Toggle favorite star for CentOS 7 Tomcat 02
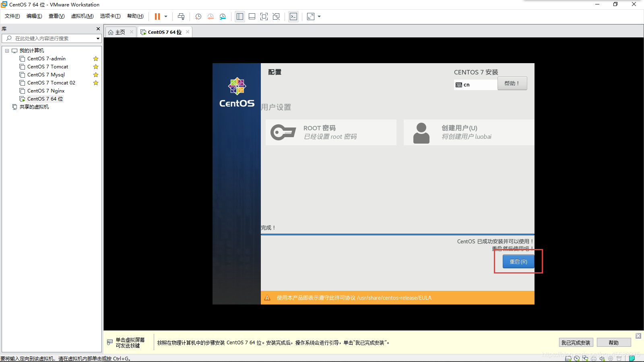Image resolution: width=644 pixels, height=362 pixels. (96, 83)
